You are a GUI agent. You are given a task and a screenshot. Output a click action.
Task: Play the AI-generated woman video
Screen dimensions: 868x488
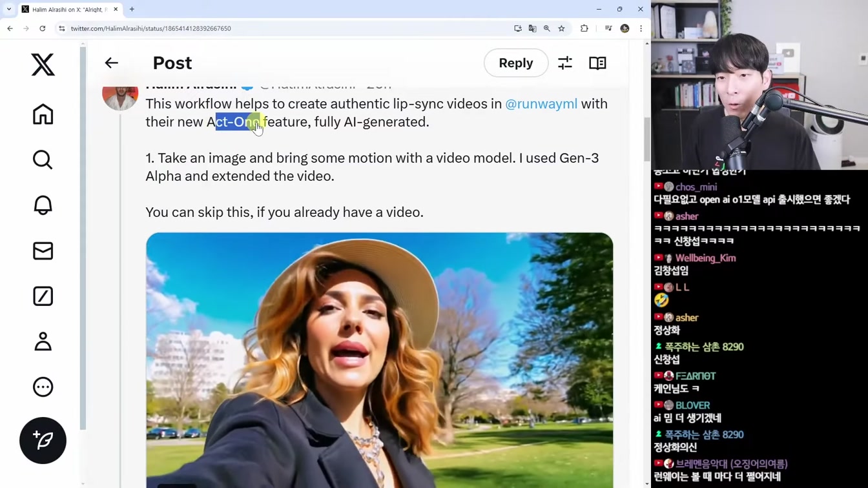pos(380,360)
